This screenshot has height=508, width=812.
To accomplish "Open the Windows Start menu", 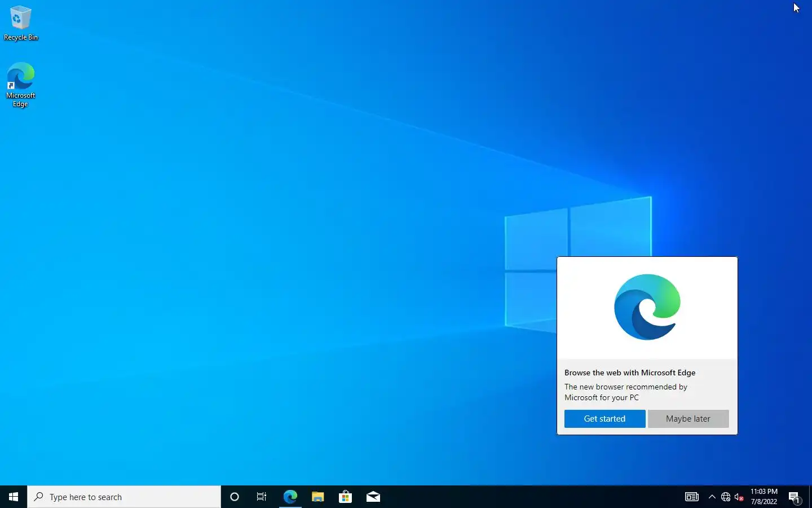I will click(14, 497).
